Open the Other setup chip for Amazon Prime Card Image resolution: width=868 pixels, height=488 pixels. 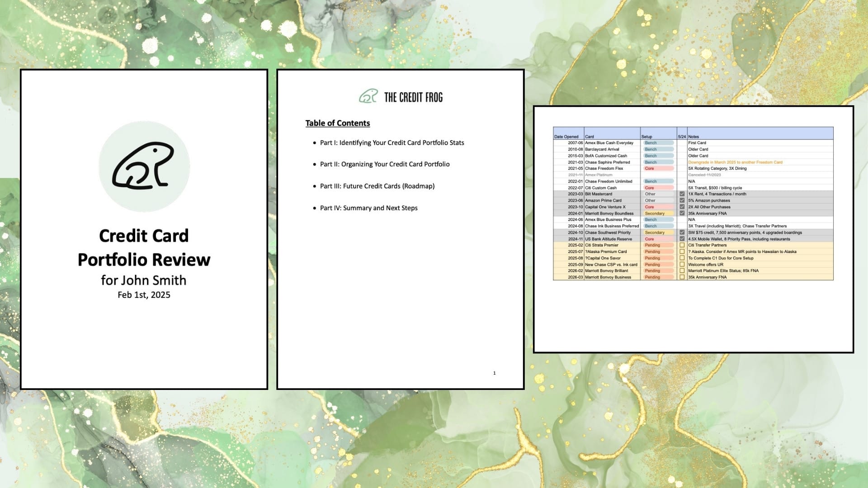coord(658,200)
